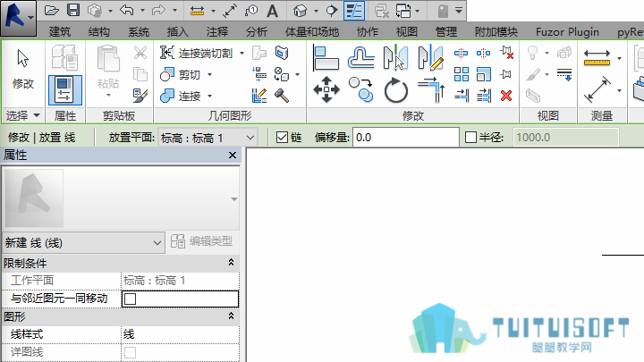Open the 体量和场地 ribbon tab
Viewport: 644px width, 362px height.
point(312,31)
